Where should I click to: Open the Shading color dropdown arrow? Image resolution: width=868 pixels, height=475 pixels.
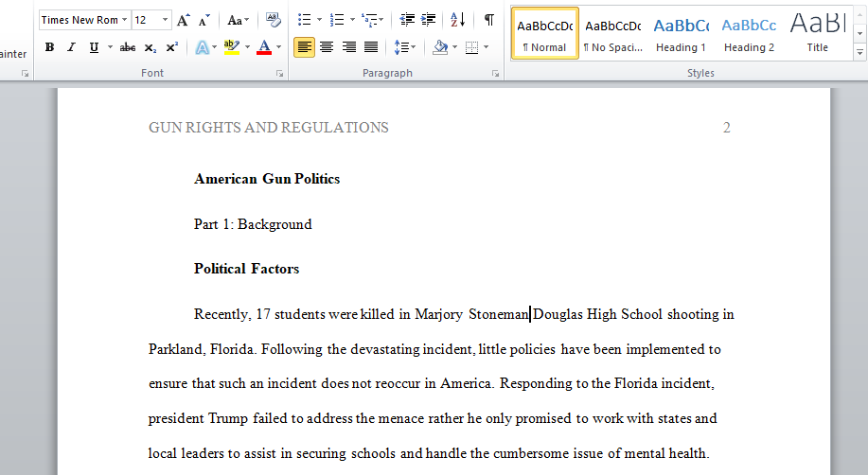coord(455,47)
